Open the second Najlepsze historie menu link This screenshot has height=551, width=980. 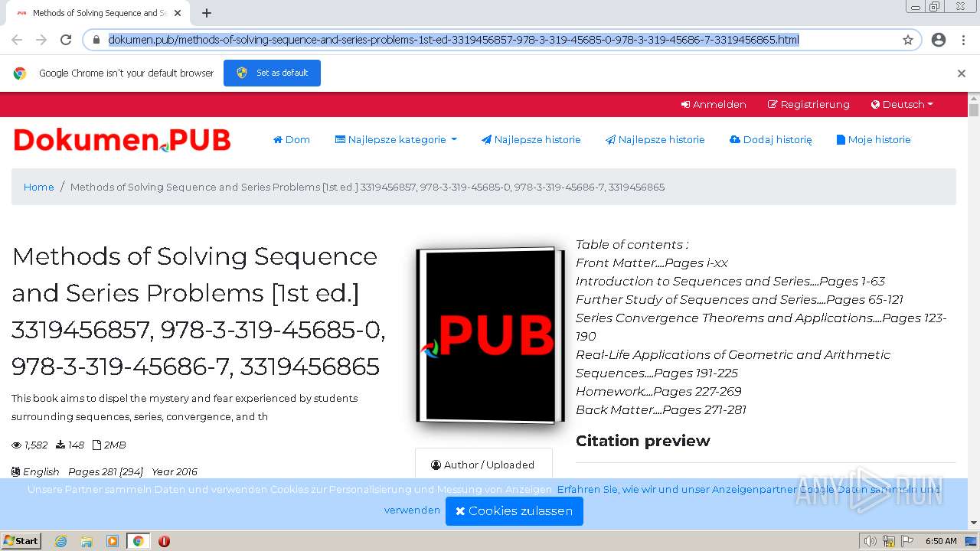point(655,140)
